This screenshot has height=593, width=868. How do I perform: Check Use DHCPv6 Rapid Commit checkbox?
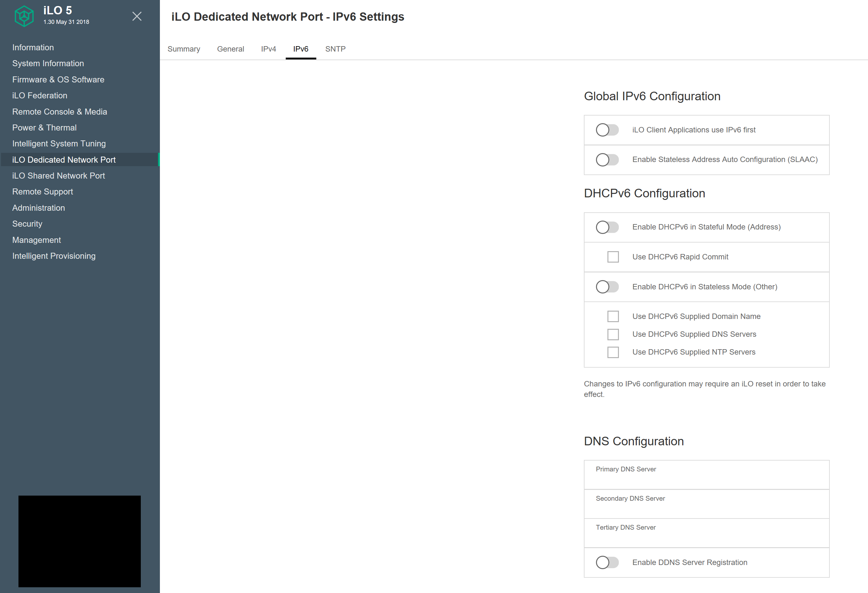[612, 256]
